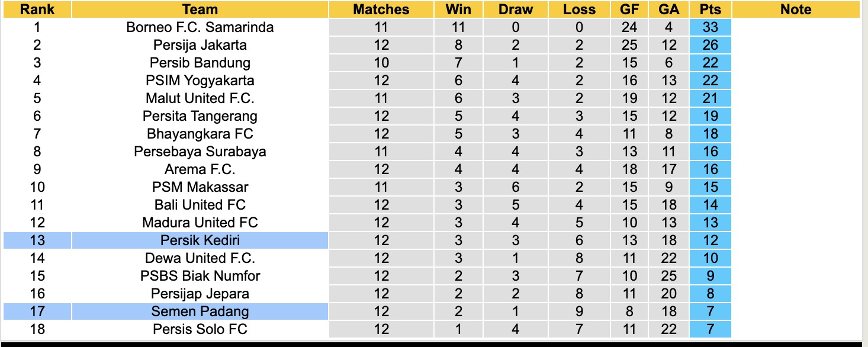Click the Team column header
The width and height of the screenshot is (868, 347).
[x=200, y=9]
